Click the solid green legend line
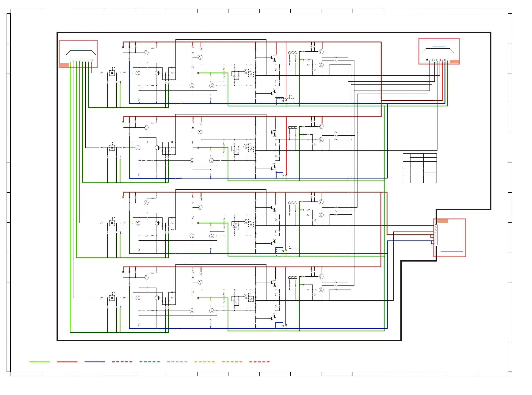This screenshot has height=395, width=532. click(x=40, y=362)
